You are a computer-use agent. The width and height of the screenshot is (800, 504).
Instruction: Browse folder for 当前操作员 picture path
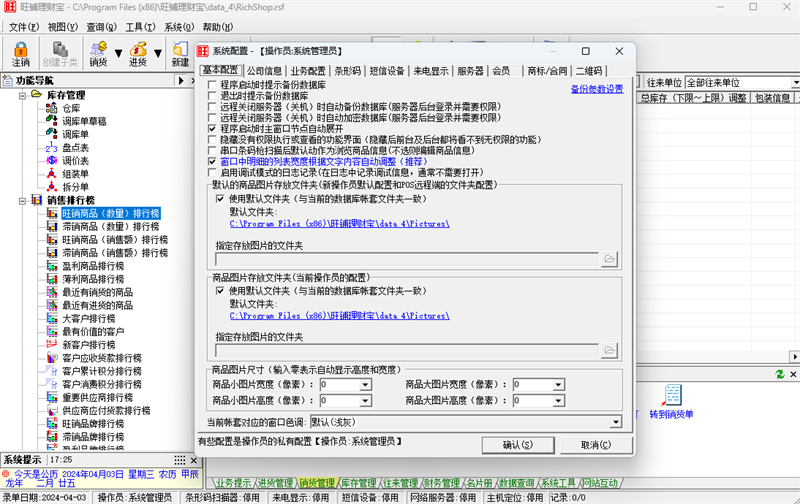[609, 350]
